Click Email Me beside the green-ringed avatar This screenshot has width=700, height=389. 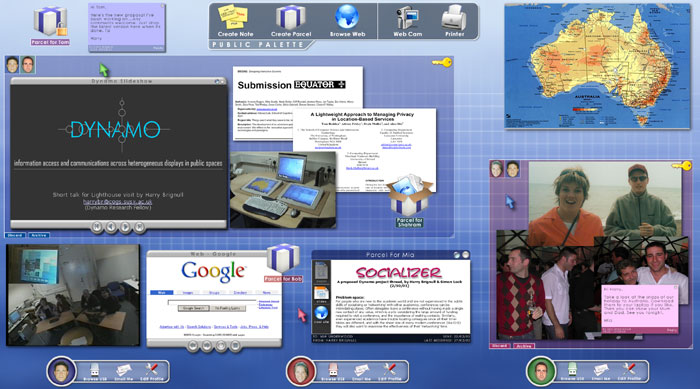point(601,372)
